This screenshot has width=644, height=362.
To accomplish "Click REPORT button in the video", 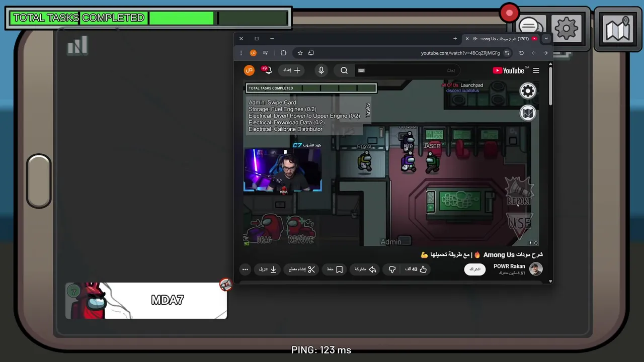I will coord(519,191).
